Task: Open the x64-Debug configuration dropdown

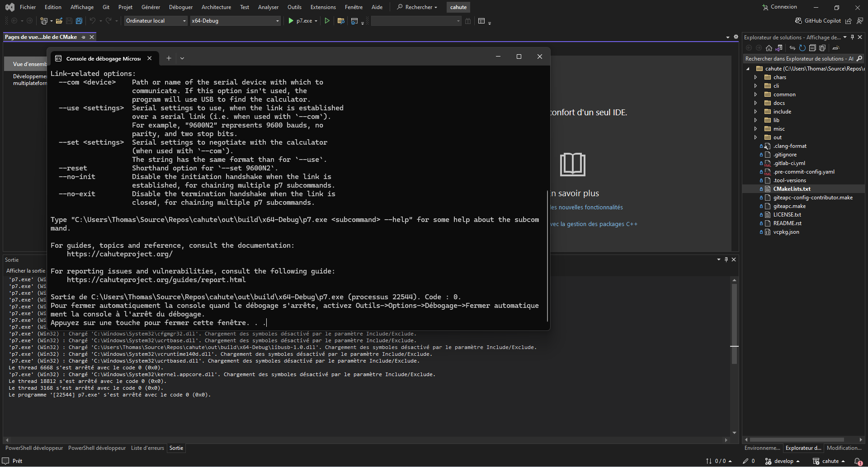Action: coord(235,21)
